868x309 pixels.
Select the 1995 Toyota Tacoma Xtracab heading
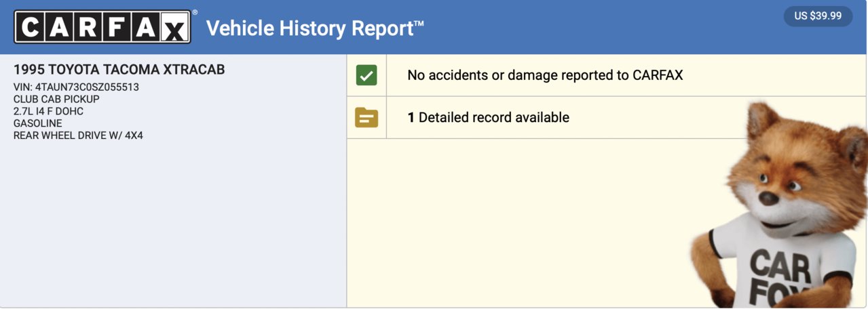(x=119, y=70)
